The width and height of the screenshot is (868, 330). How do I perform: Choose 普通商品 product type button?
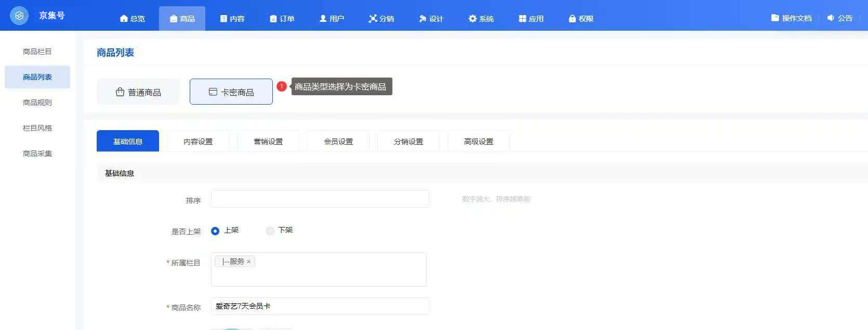pos(138,92)
